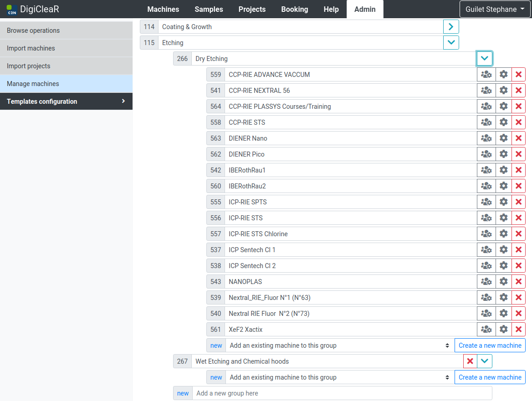Screen dimensions: 532x401
Task: Open gear settings for CCP-RIE NEXTRAL 56
Action: point(503,91)
